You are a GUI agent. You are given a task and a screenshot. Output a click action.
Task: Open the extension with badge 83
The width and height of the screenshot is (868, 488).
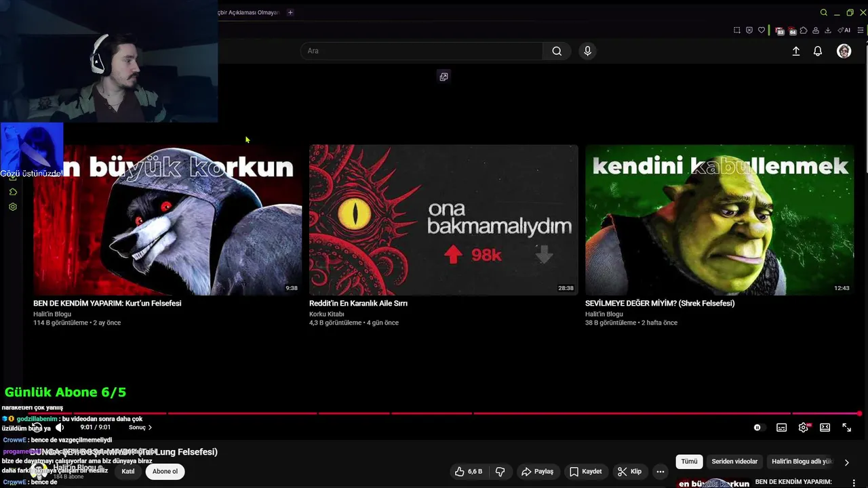[779, 30]
